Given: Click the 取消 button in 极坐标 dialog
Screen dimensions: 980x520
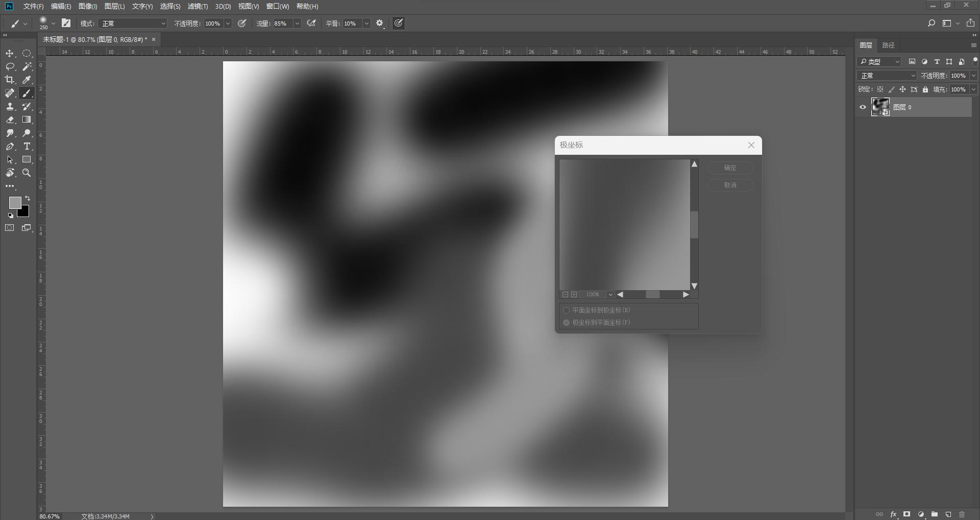Looking at the screenshot, I should 730,185.
